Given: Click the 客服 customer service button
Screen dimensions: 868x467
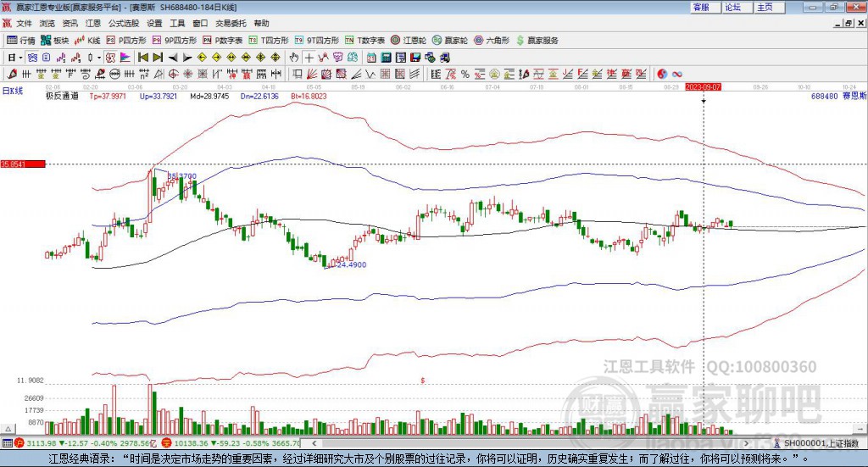Looking at the screenshot, I should (x=701, y=7).
